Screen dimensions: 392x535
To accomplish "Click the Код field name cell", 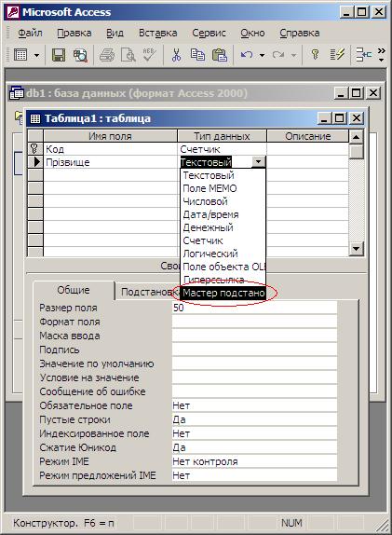I will pos(111,149).
